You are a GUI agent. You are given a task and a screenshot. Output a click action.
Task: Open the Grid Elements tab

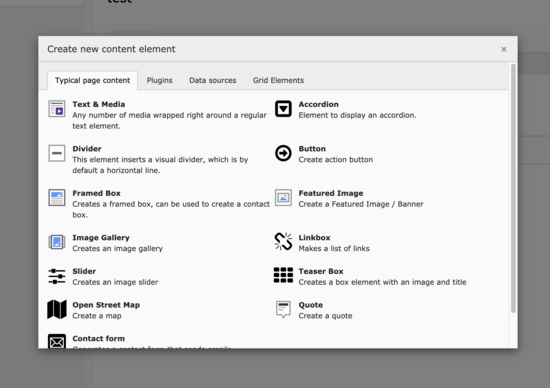[278, 80]
